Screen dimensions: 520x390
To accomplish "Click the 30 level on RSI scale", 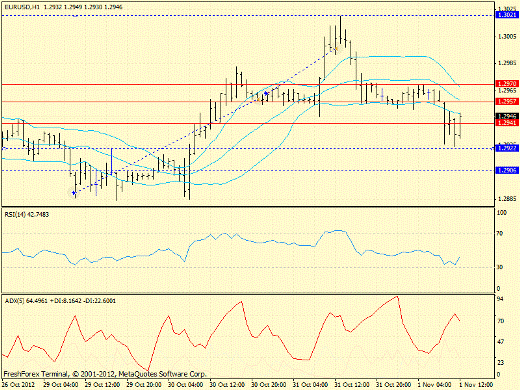I will (x=500, y=267).
